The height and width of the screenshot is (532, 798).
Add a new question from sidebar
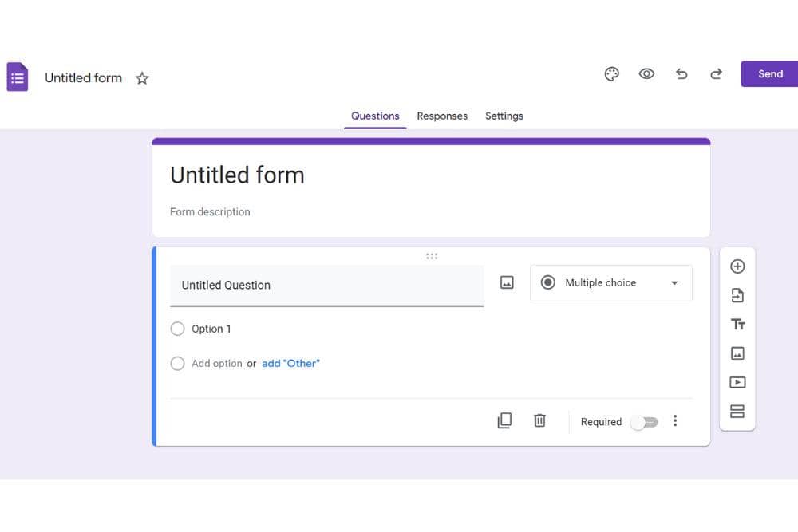737,266
